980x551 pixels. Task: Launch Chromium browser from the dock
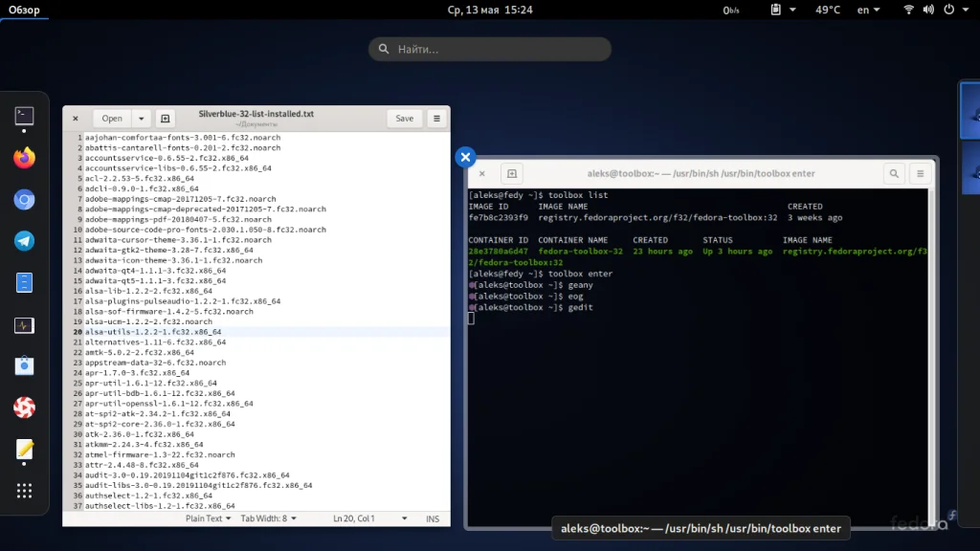click(x=25, y=199)
